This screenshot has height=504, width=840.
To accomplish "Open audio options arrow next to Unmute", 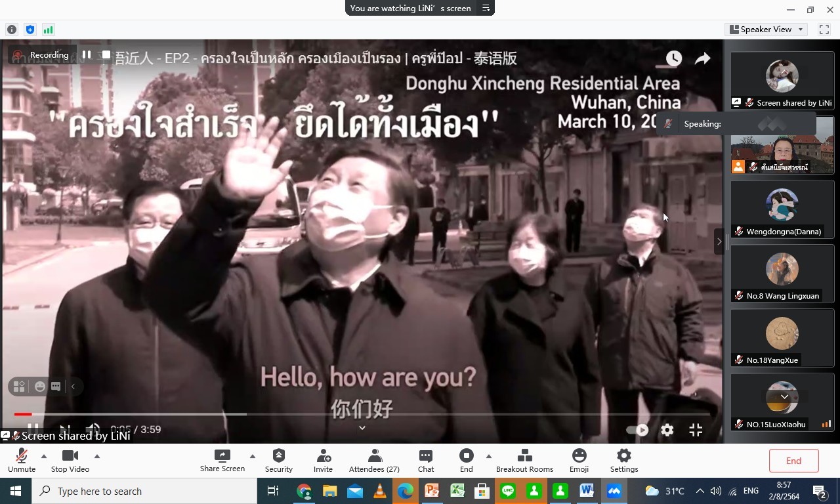I will (44, 456).
